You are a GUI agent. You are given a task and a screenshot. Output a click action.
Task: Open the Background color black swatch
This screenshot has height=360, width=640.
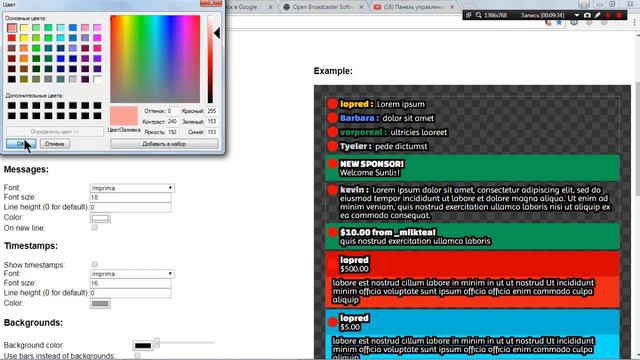click(x=143, y=345)
